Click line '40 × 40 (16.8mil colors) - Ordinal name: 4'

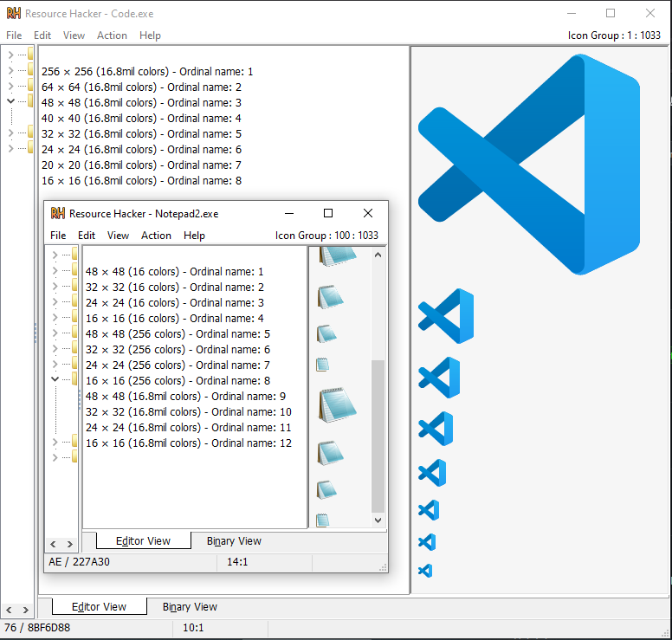141,119
